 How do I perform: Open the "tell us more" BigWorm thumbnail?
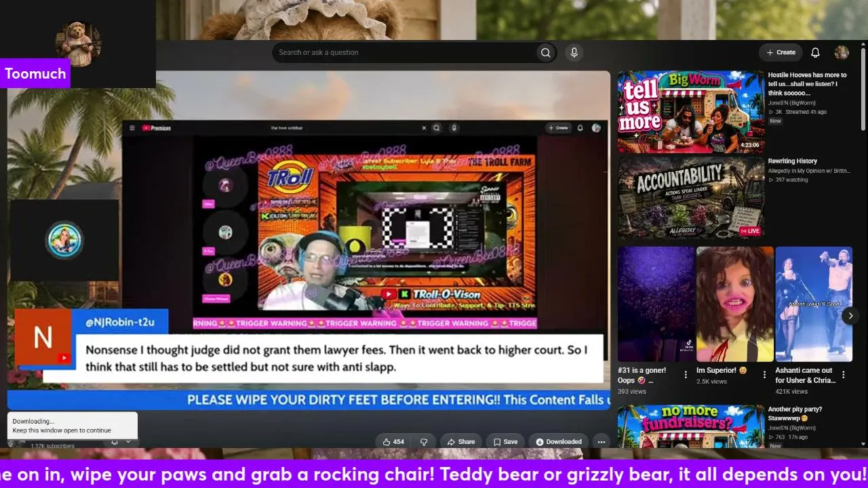click(x=690, y=112)
